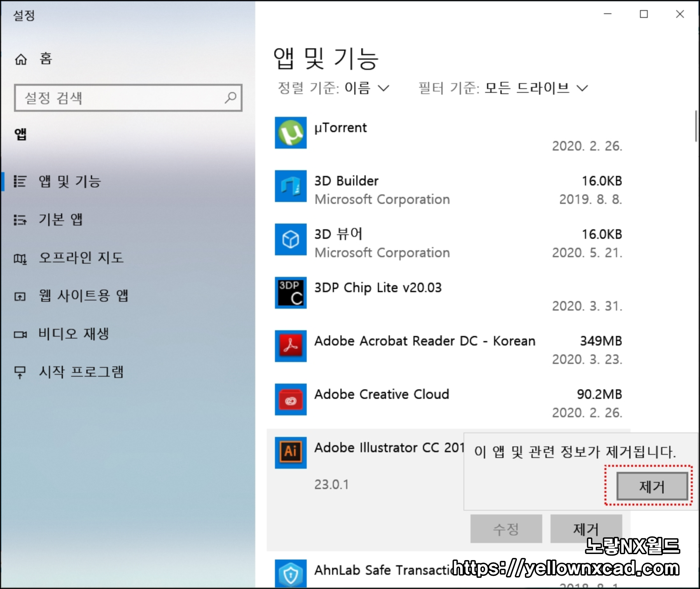Click the disabled 수정 button
This screenshot has height=589, width=700.
[506, 528]
